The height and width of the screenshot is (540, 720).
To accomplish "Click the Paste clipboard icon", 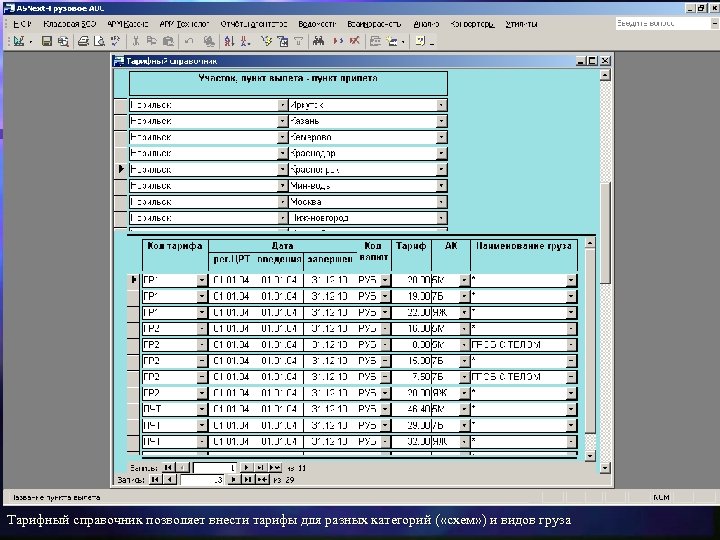I will 168,41.
